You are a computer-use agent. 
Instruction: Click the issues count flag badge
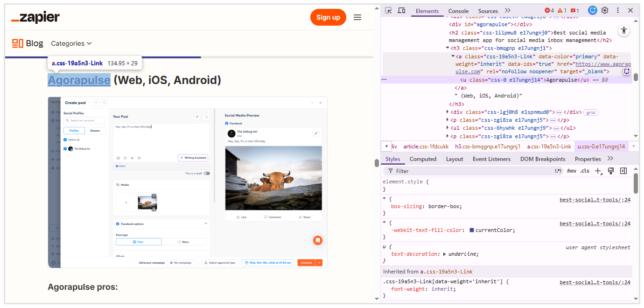coord(574,11)
